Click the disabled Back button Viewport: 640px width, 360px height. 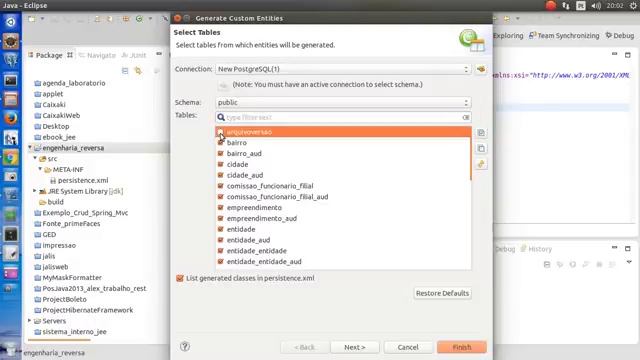click(x=304, y=347)
